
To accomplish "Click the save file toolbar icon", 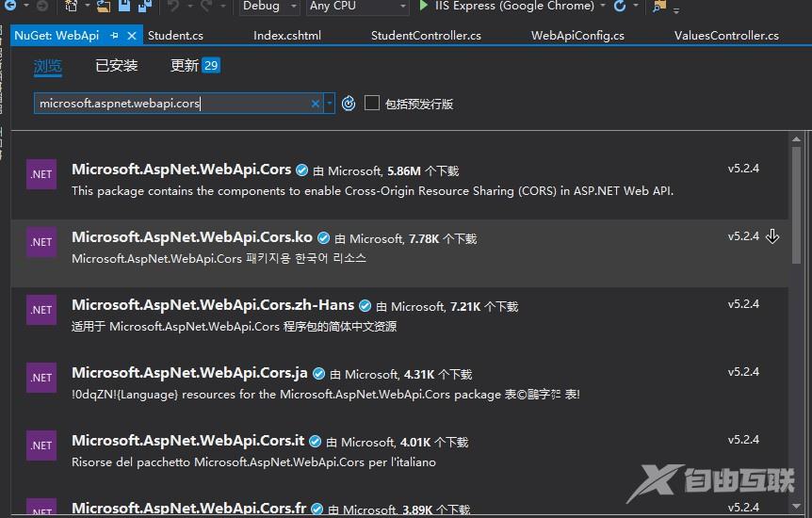I will click(x=124, y=6).
